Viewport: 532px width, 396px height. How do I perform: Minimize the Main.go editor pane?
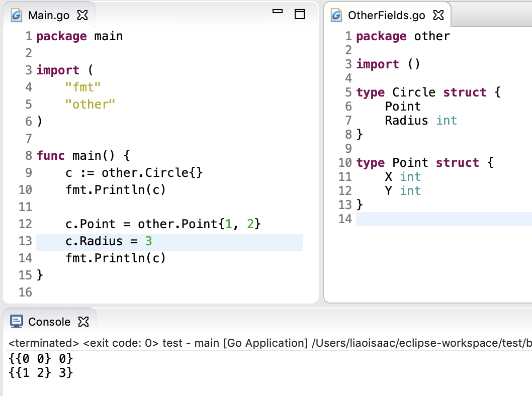(x=278, y=12)
